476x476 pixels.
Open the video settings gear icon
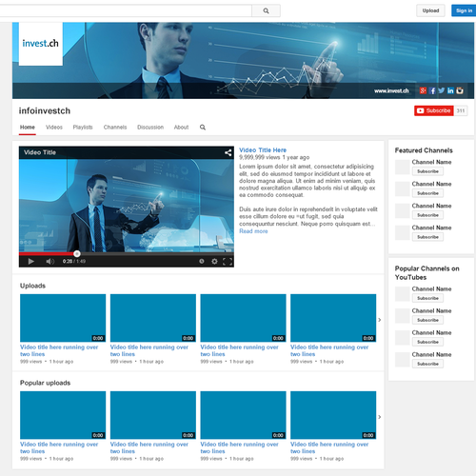[214, 261]
